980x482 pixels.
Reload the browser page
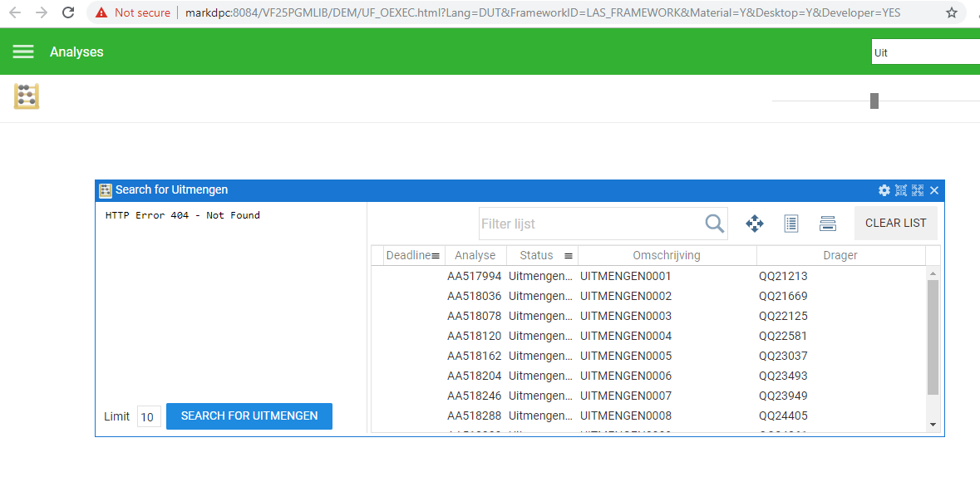[69, 12]
